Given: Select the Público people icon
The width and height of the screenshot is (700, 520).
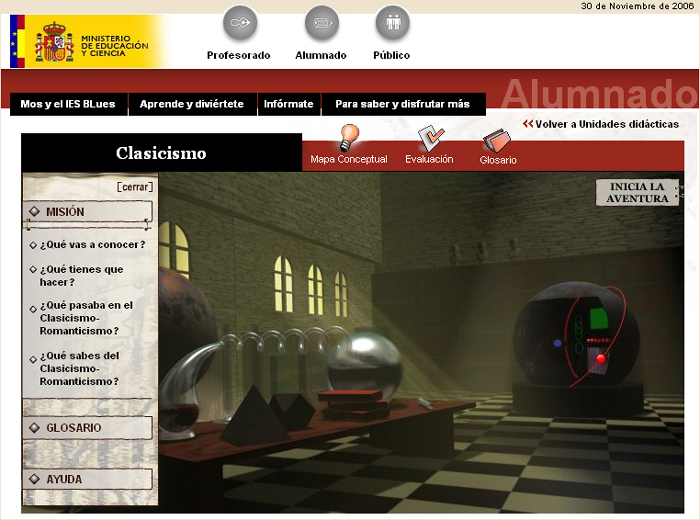Looking at the screenshot, I should (392, 23).
